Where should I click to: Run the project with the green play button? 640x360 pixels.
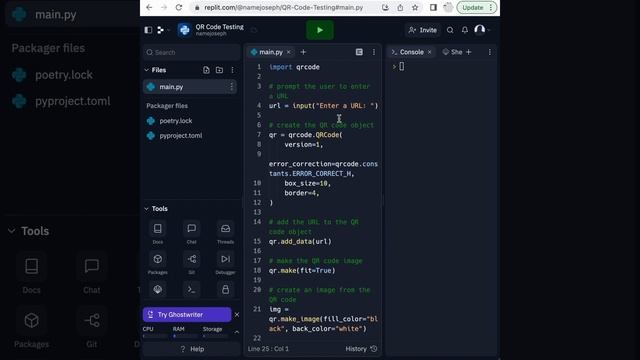coord(320,30)
